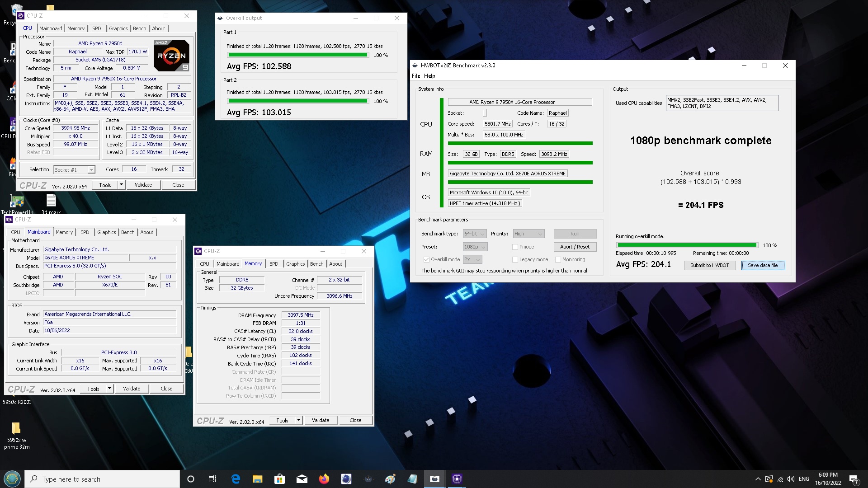
Task: Expand Tools arrow in CPU-Z CPU window
Action: pyautogui.click(x=121, y=185)
